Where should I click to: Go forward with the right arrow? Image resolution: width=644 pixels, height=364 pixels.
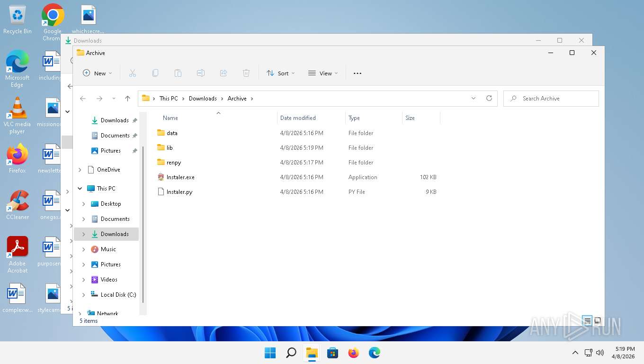(x=99, y=99)
